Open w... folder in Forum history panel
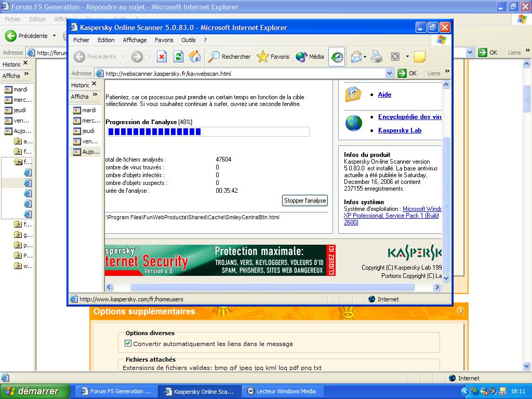This screenshot has width=532, height=399. tap(23, 265)
